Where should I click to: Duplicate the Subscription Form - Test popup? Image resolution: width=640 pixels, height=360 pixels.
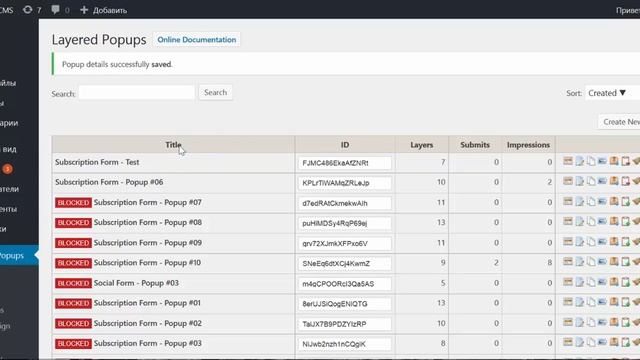pyautogui.click(x=591, y=161)
